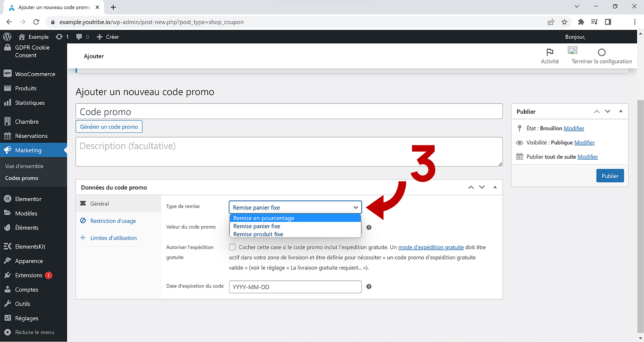Click help icon beside Valeur du code promo
The height and width of the screenshot is (342, 644).
(x=369, y=227)
